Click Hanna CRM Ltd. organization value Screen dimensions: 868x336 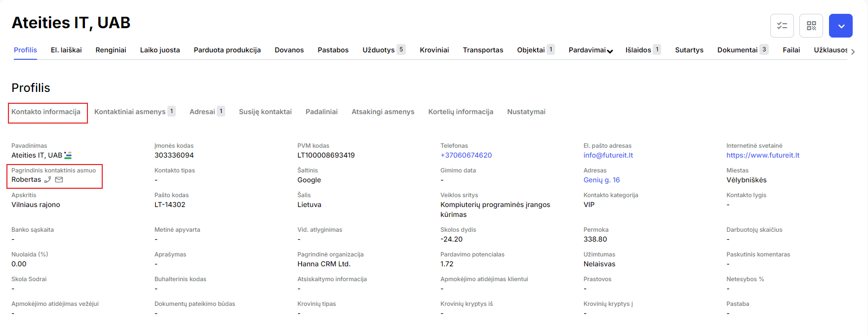324,264
